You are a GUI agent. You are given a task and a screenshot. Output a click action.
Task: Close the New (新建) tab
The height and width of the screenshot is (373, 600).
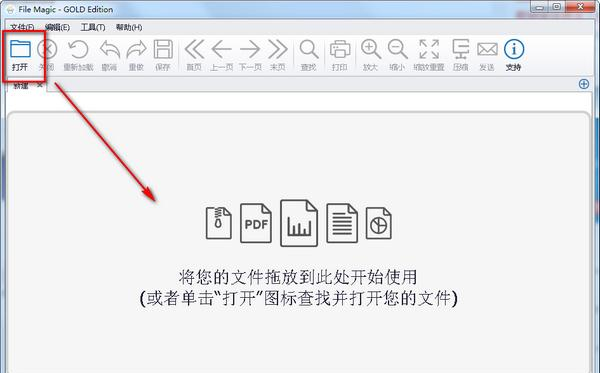(x=39, y=85)
